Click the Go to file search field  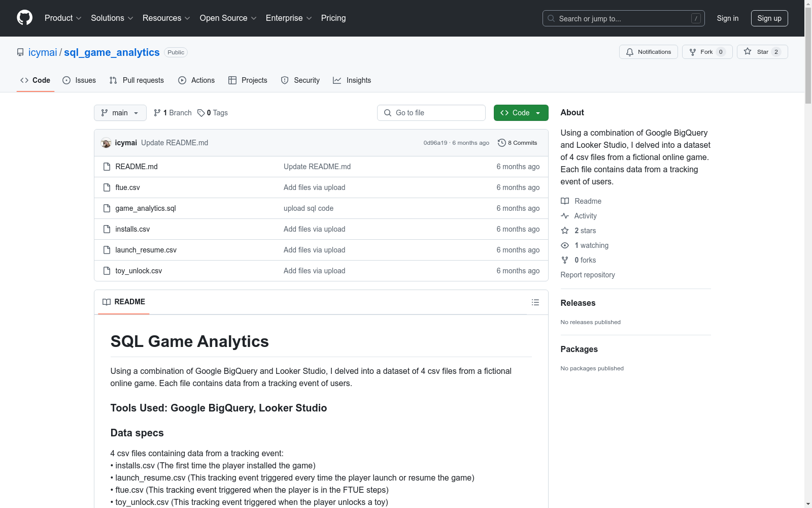(431, 113)
